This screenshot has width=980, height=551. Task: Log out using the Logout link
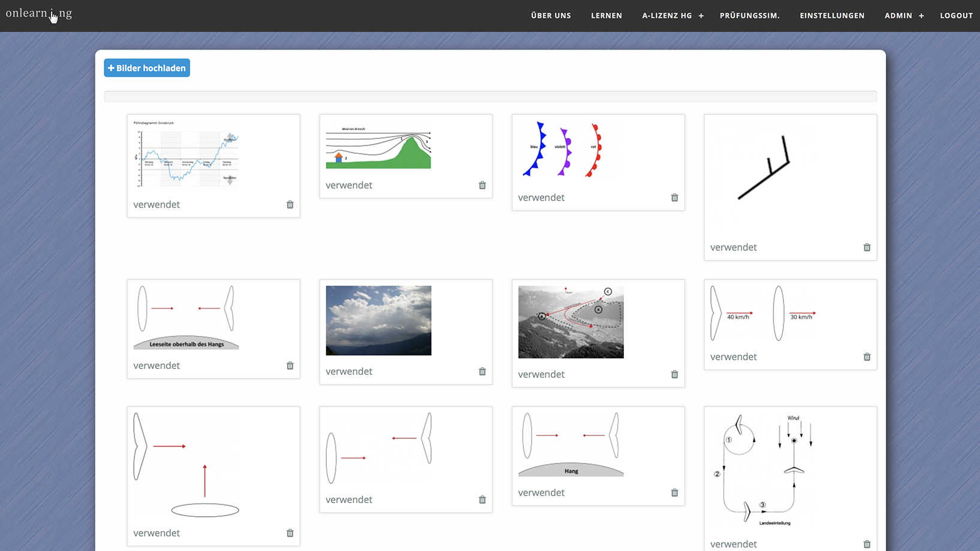coord(955,16)
